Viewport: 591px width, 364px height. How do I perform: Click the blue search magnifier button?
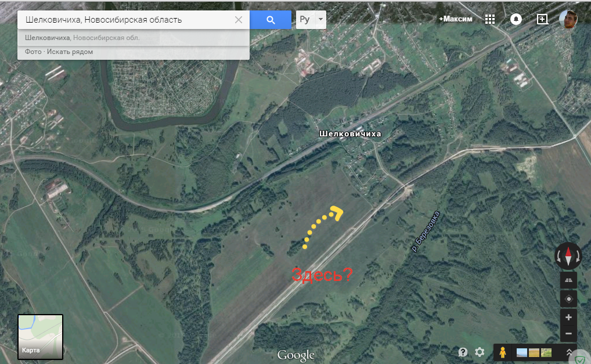270,20
